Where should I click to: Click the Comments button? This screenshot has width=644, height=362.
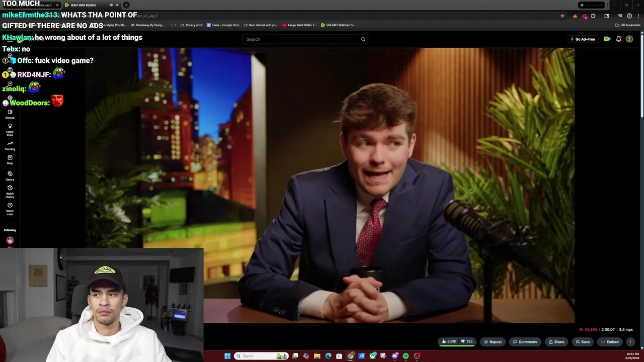coord(525,342)
